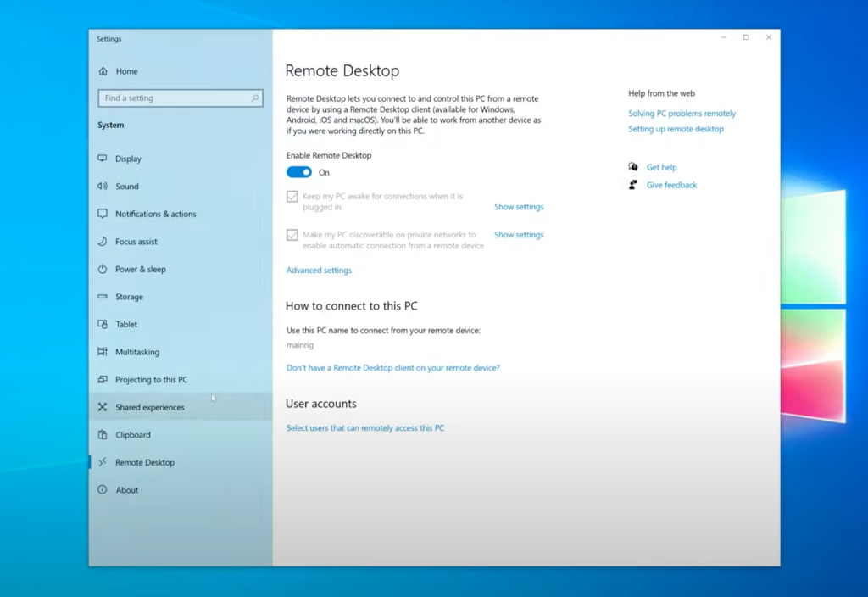Click Show settings beside Keep my PC awake
The width and height of the screenshot is (868, 597).
pyautogui.click(x=518, y=206)
